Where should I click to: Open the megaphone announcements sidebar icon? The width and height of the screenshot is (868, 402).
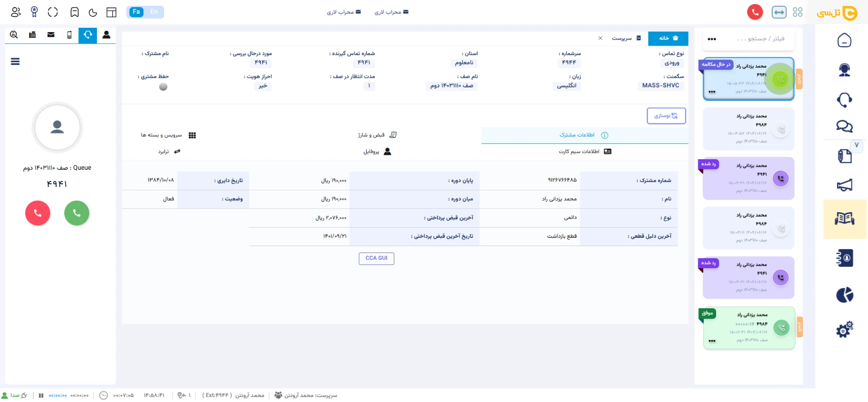pos(845,185)
